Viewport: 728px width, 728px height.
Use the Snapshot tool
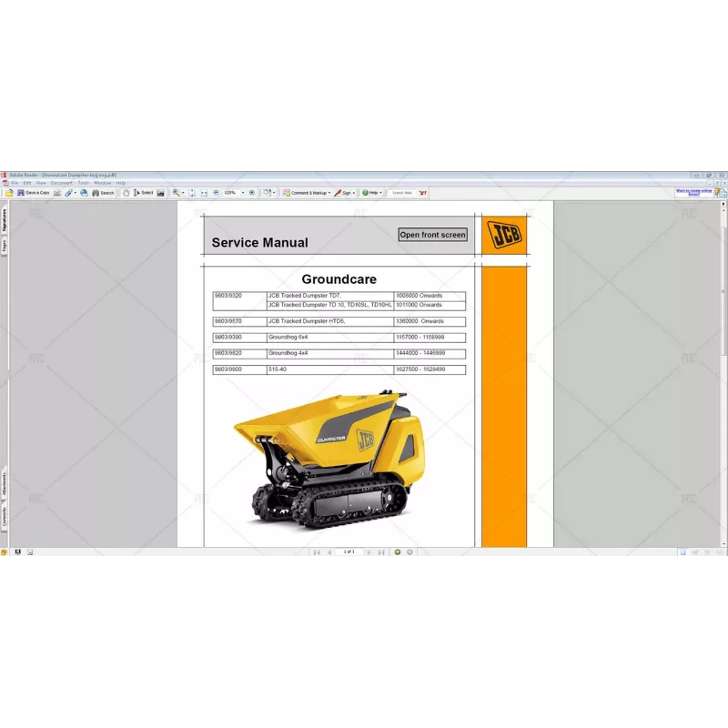160,192
